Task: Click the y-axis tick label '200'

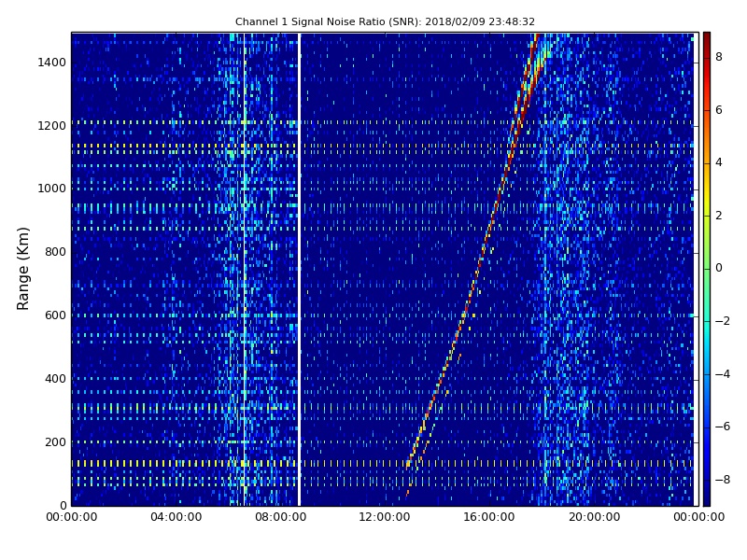Action: (55, 441)
